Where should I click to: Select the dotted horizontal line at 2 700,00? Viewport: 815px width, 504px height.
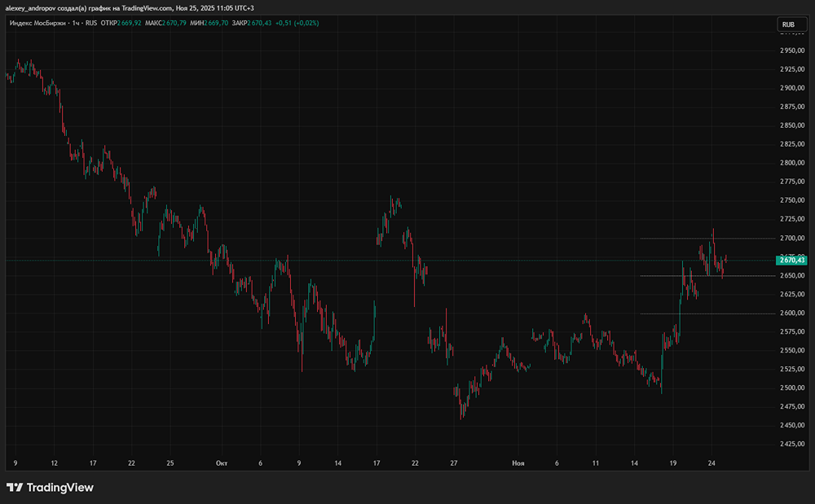pos(701,239)
